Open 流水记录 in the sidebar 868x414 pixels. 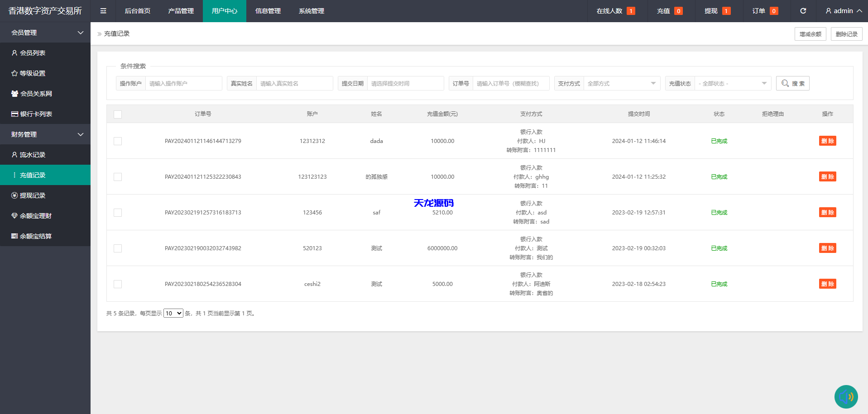(33, 154)
